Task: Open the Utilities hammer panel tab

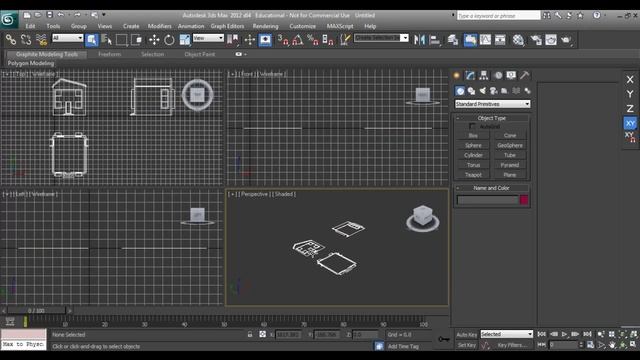Action: [524, 75]
